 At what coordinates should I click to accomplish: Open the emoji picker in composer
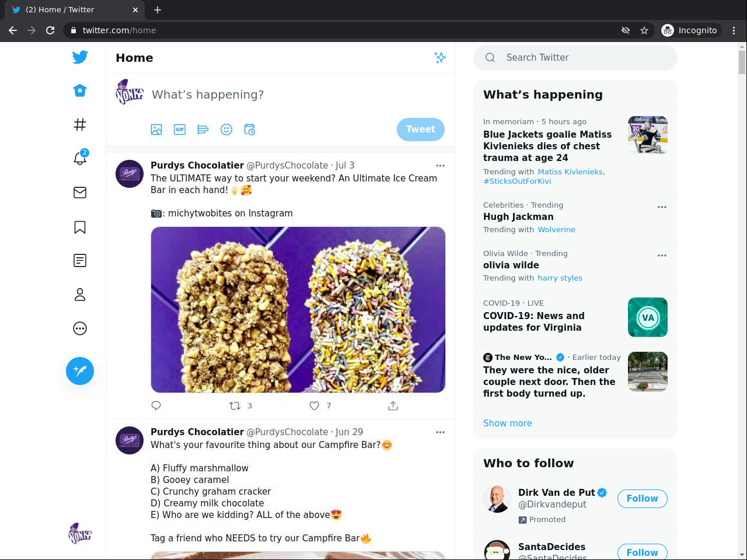226,129
